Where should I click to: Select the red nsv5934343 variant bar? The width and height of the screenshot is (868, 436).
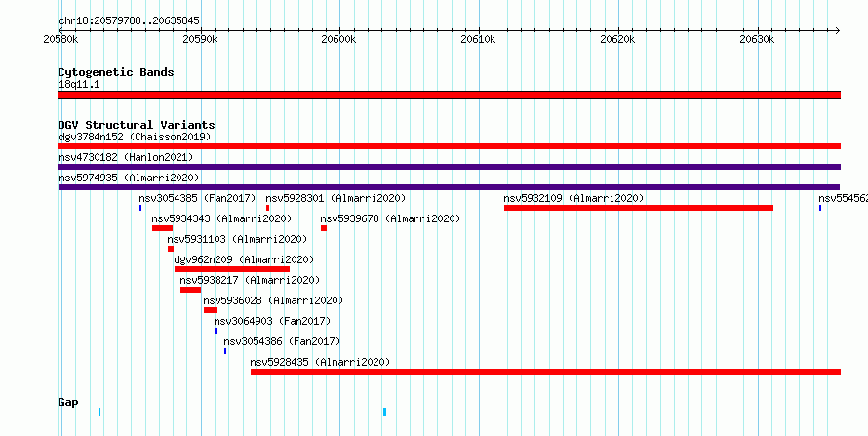(x=162, y=228)
